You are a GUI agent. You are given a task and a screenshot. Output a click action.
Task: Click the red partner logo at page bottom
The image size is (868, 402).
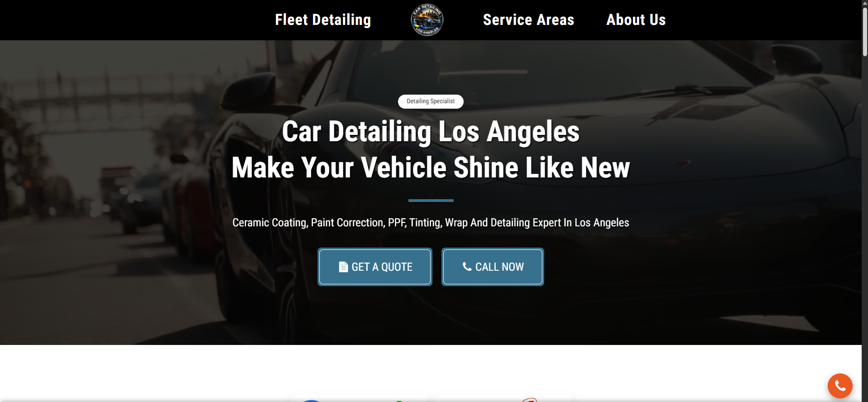(529, 400)
